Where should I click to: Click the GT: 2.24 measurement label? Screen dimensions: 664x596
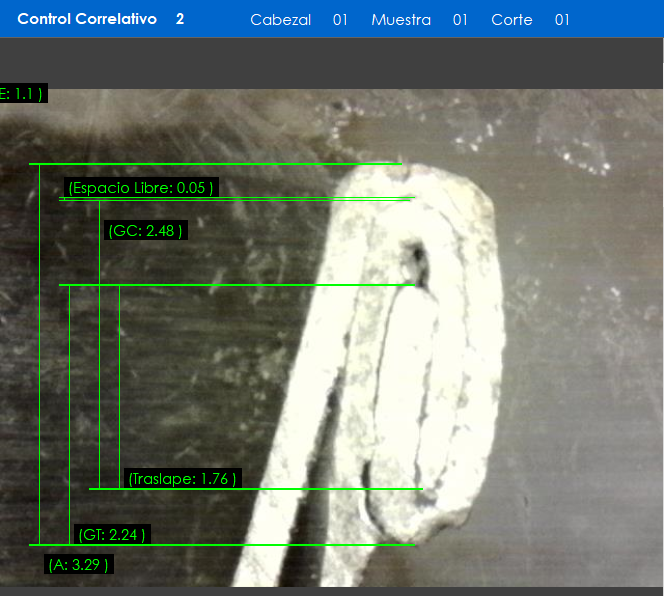click(x=112, y=535)
